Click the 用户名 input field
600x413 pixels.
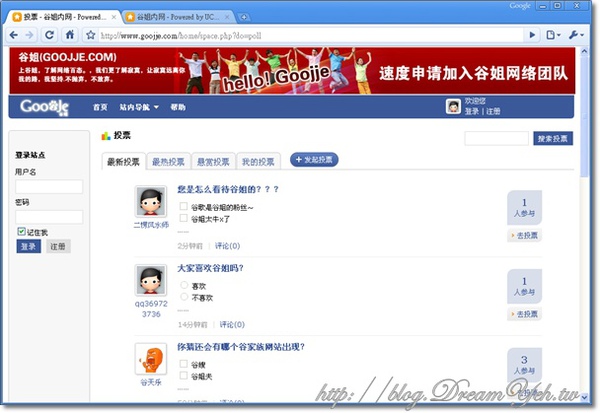tap(49, 187)
